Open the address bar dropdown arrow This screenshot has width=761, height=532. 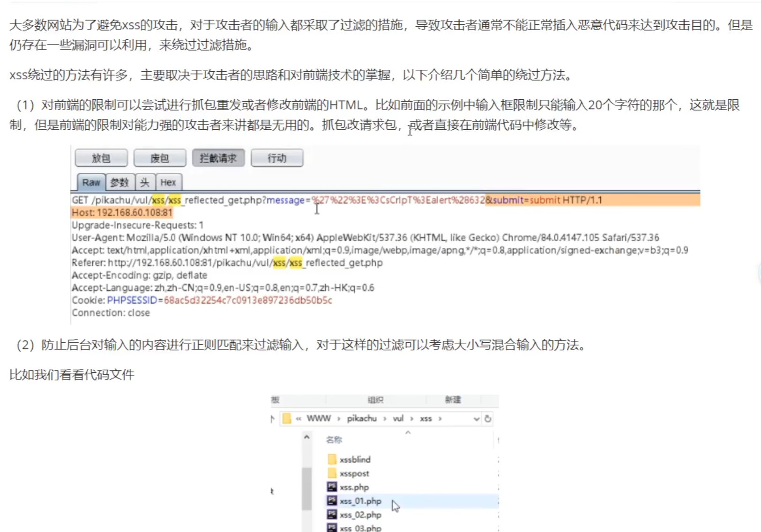(x=476, y=419)
